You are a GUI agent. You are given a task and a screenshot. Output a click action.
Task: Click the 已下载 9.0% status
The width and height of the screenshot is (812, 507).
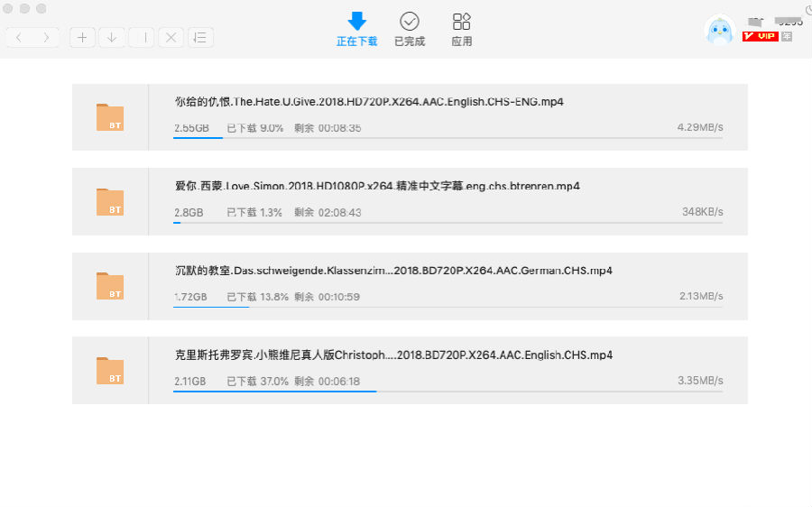pos(254,128)
